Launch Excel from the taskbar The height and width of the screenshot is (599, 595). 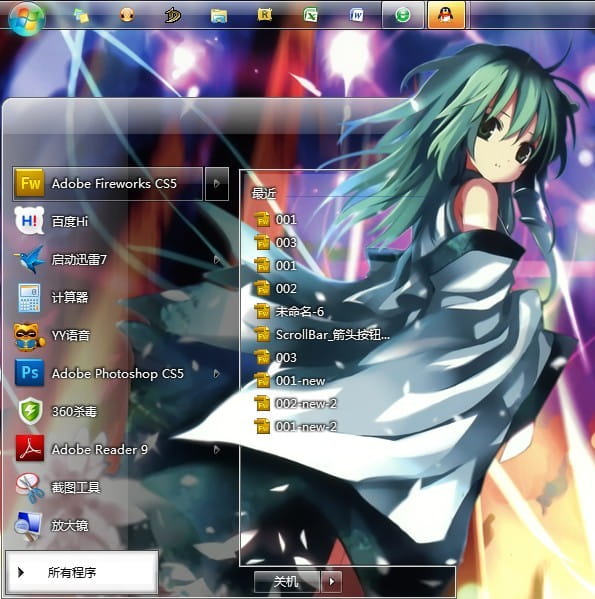point(310,15)
